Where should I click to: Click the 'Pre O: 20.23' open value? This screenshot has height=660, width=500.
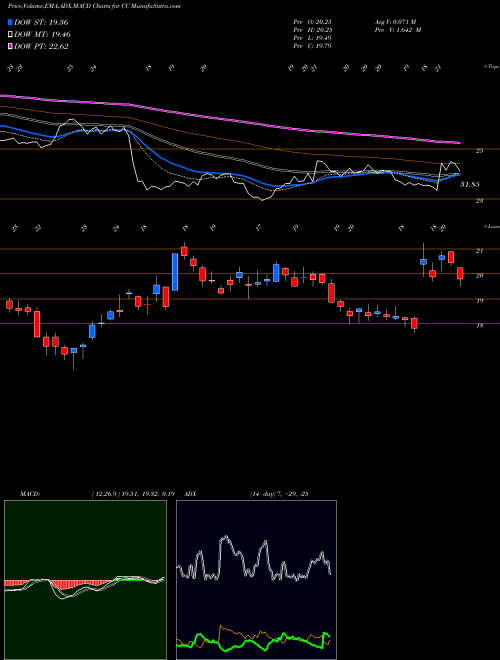point(312,22)
